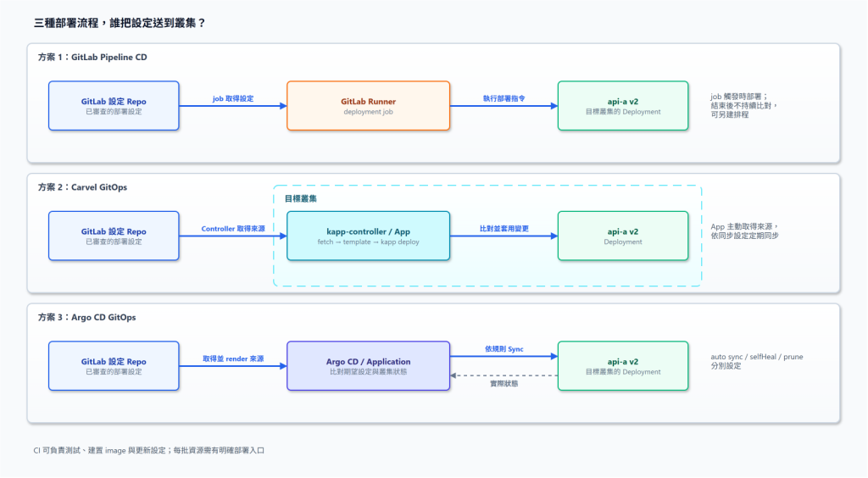The height and width of the screenshot is (478, 868).
Task: Click the 比對並套用變更 arrow label
Action: (504, 229)
